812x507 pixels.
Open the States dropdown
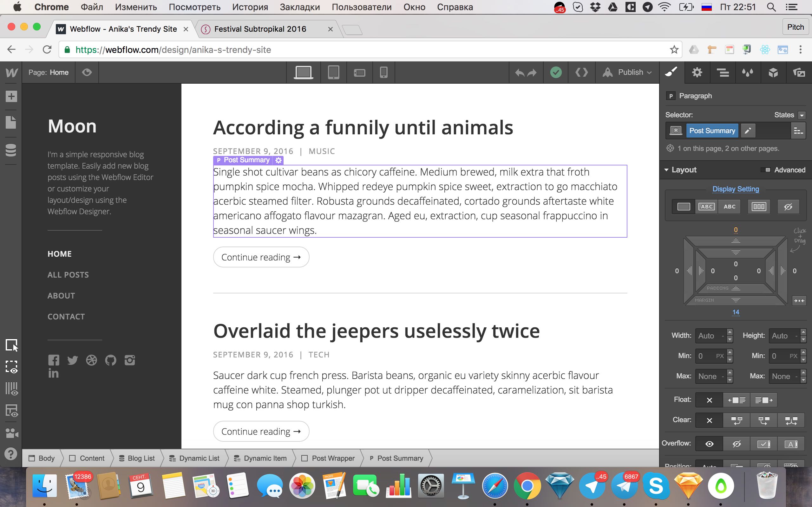pyautogui.click(x=802, y=115)
